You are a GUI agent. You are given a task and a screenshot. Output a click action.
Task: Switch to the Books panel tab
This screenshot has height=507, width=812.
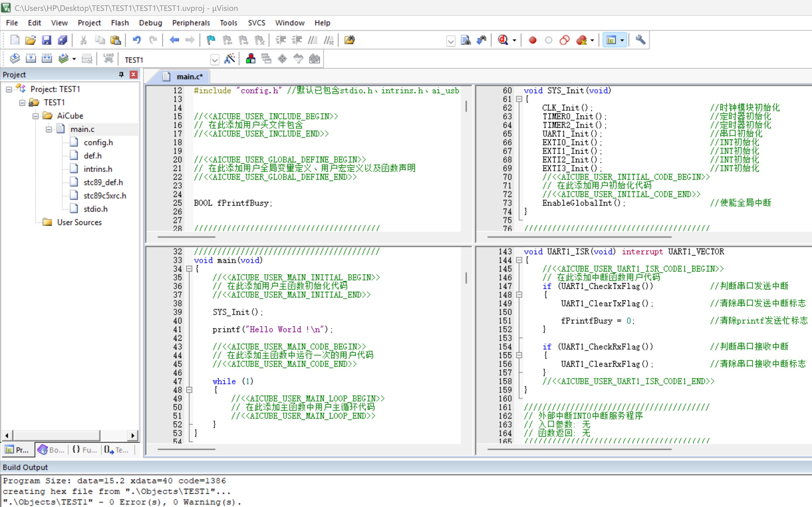(x=51, y=450)
